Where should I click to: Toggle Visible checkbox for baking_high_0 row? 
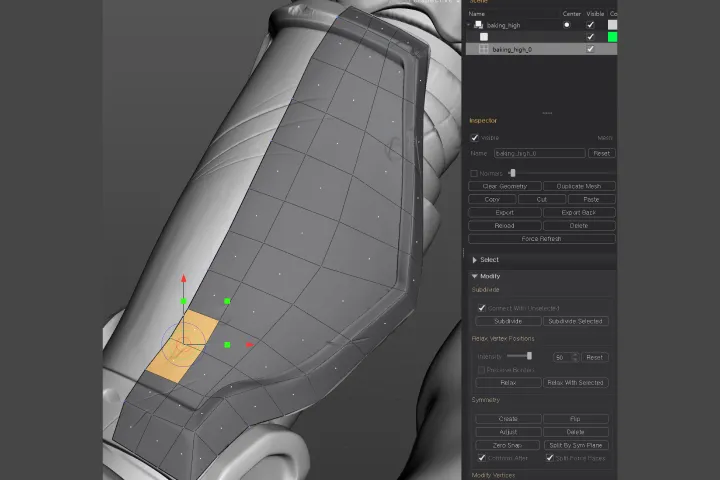click(x=590, y=49)
